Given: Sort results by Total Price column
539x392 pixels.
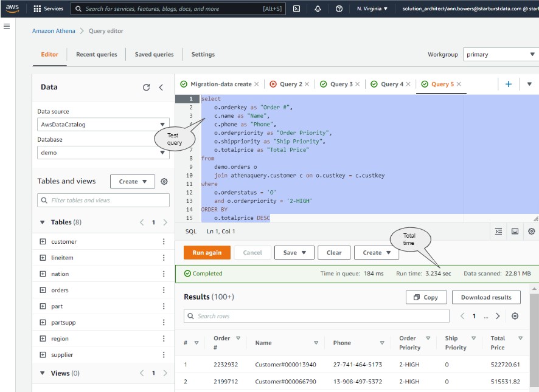Looking at the screenshot, I should pos(520,339).
